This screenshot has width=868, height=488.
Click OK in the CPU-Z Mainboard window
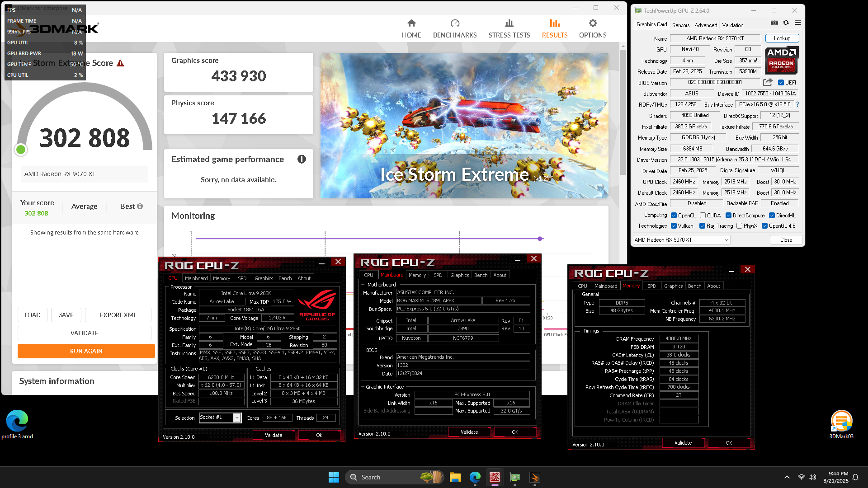515,432
